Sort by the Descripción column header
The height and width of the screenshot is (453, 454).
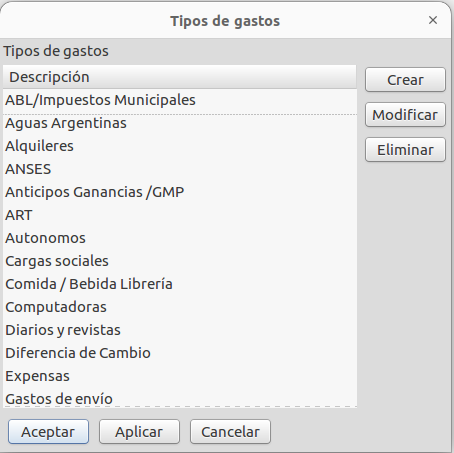180,77
